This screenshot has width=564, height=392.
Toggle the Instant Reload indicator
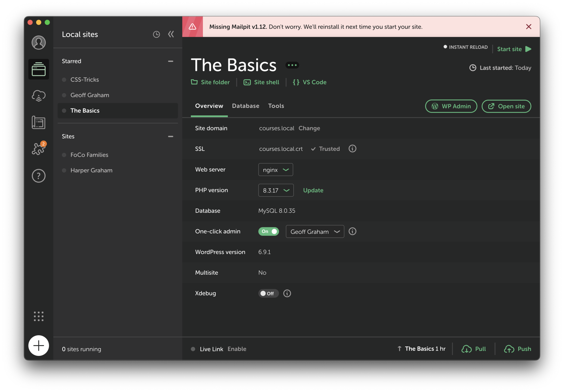[x=465, y=47]
